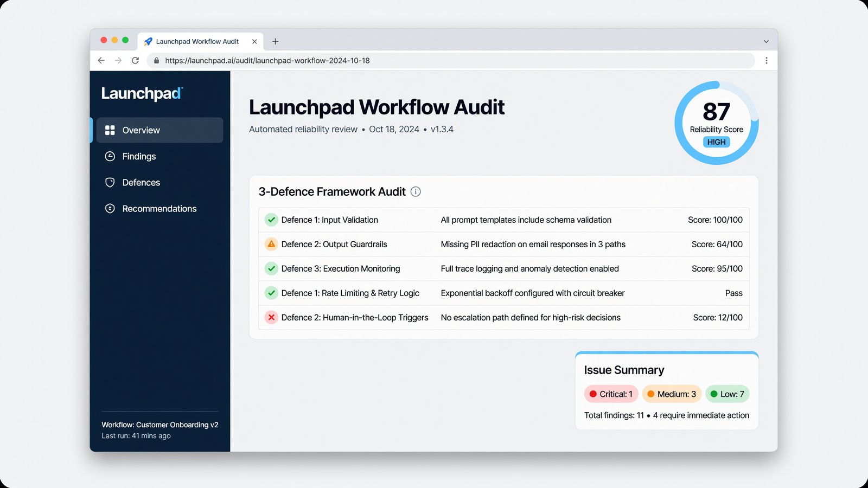Click 'Last run: 41 mins ago' text
This screenshot has height=488, width=868.
click(136, 436)
